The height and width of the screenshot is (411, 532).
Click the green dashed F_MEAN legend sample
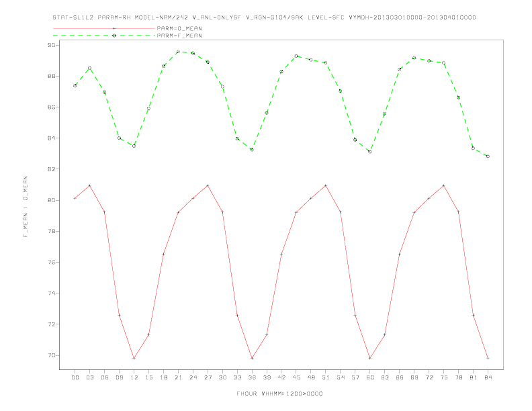click(x=104, y=36)
